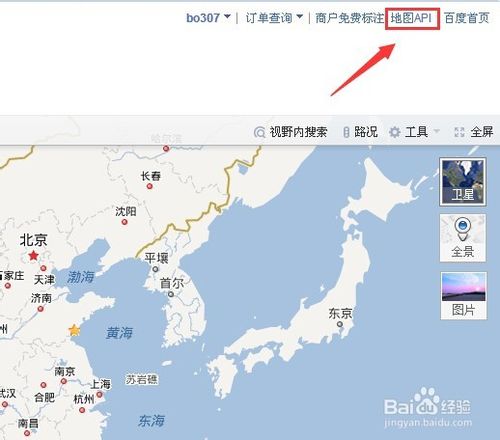Click the traffic light icon beside 路况
Screen dimensions: 500x440
point(346,132)
